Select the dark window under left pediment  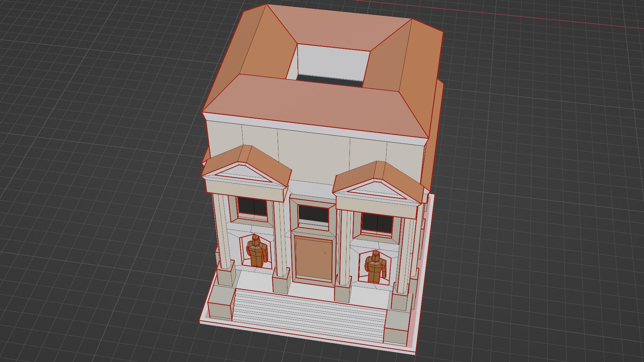click(252, 207)
